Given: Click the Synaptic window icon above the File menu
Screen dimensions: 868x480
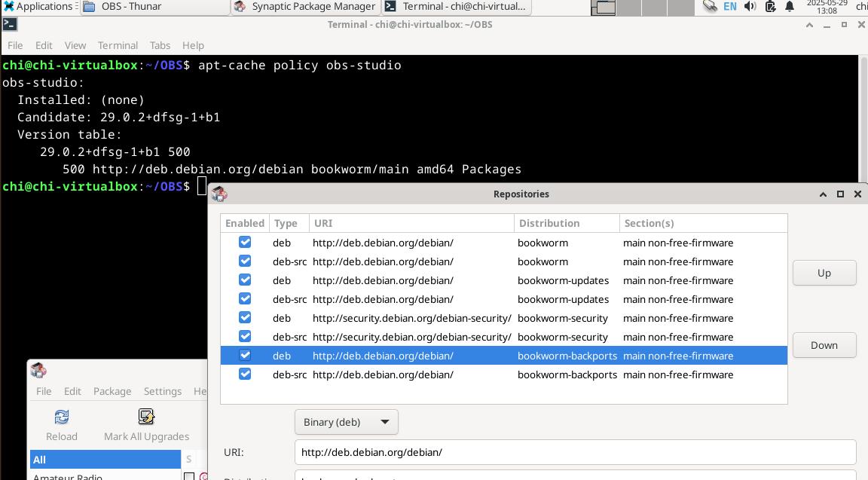Looking at the screenshot, I should coord(38,370).
